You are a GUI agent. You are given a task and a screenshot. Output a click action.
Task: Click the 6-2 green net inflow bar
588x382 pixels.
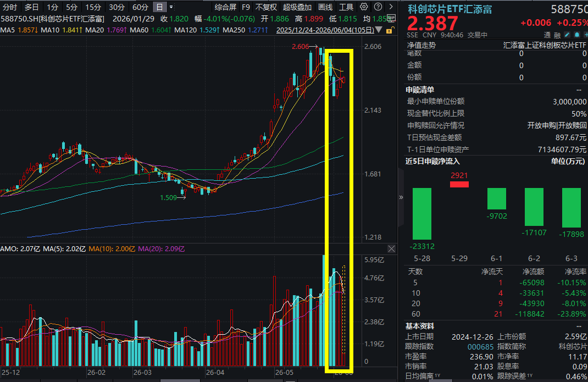(x=534, y=207)
